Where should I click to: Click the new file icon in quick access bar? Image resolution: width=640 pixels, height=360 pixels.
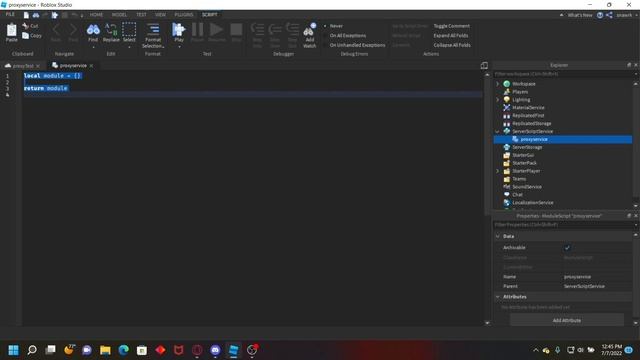click(26, 15)
